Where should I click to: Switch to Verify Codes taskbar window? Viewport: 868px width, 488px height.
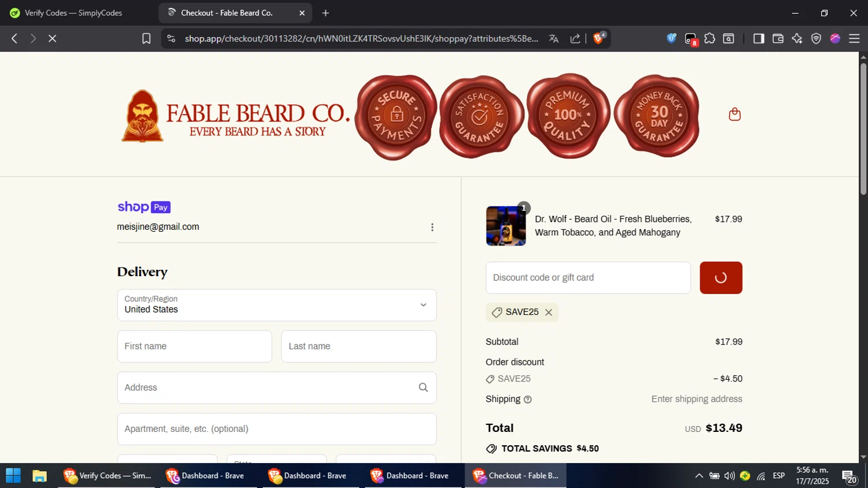pos(106,476)
